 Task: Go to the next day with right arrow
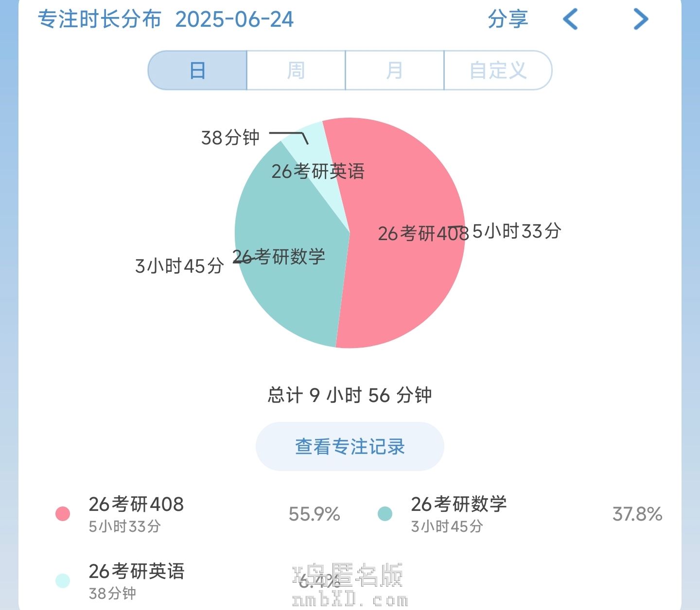(641, 19)
